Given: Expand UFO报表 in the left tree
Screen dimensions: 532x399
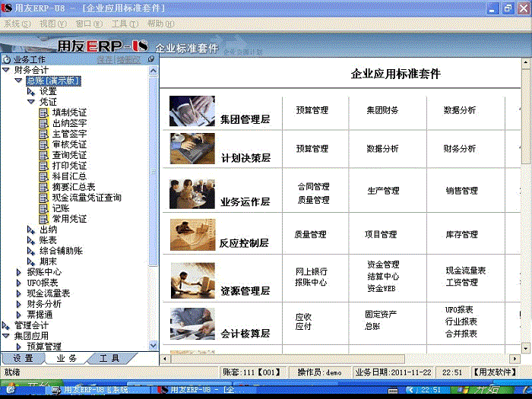Looking at the screenshot, I should point(19,283).
